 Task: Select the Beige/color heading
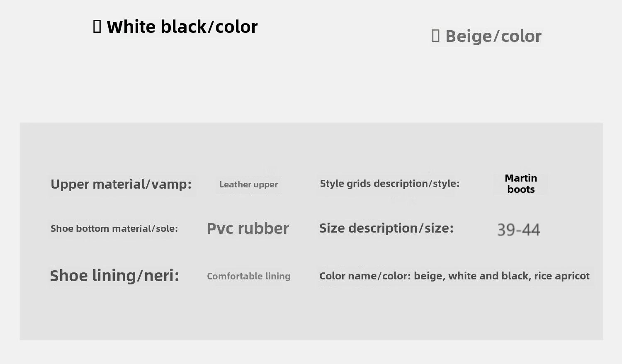tap(493, 36)
